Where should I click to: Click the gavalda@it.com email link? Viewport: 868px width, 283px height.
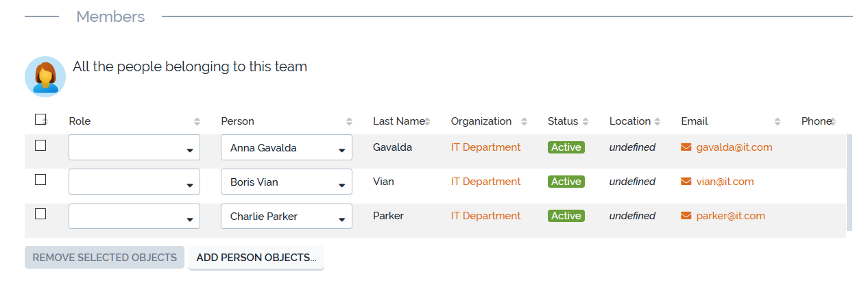pos(734,147)
